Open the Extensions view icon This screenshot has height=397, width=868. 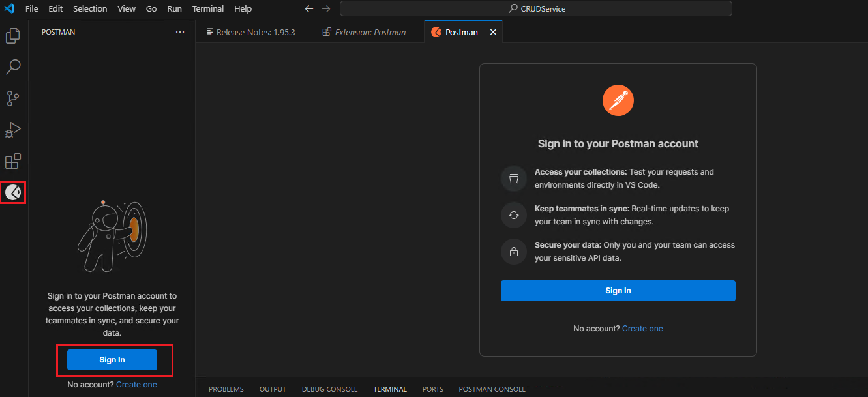click(x=13, y=161)
